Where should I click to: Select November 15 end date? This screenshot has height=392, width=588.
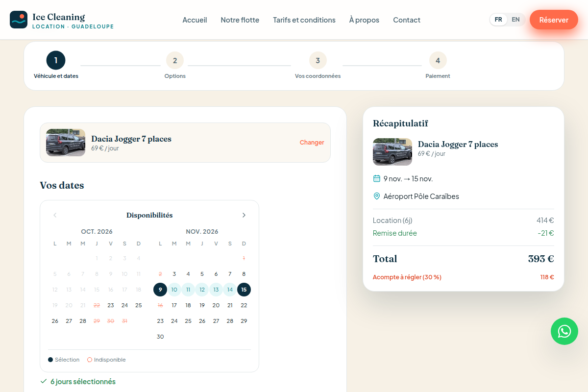[244, 290]
